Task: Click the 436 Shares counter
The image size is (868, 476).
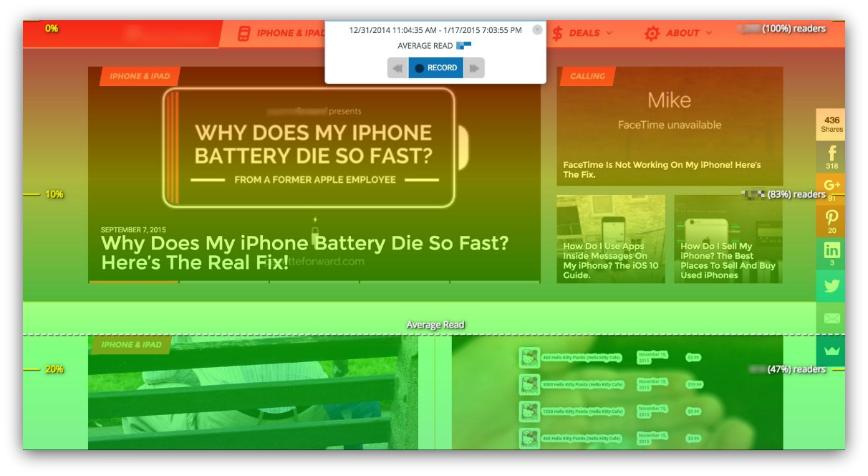Action: 831,124
